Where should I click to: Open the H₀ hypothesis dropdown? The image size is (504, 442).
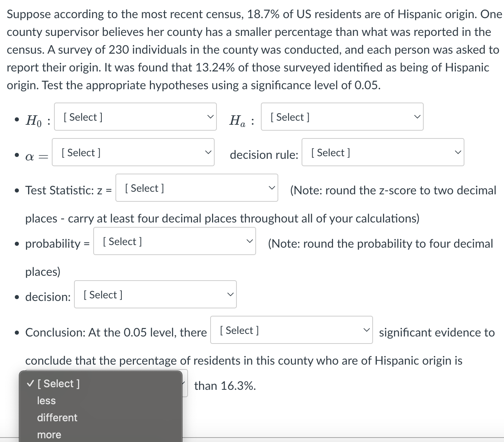[x=135, y=117]
